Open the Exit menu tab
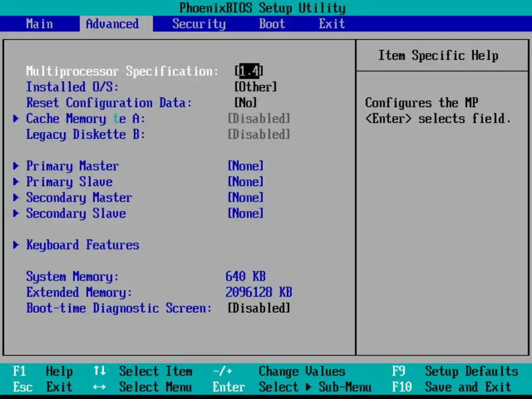This screenshot has height=399, width=532. pyautogui.click(x=332, y=24)
